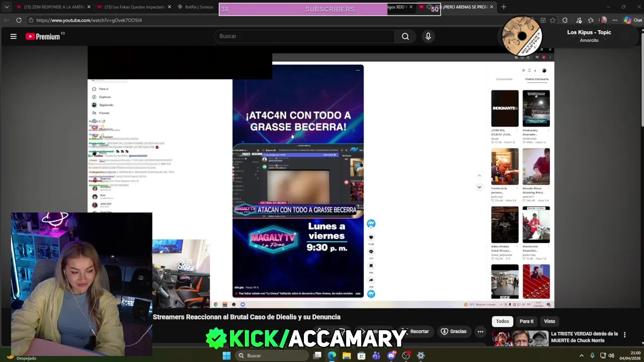Image resolution: width=644 pixels, height=362 pixels.
Task: Open TikTok comments speech bubble icon
Action: pyautogui.click(x=371, y=251)
